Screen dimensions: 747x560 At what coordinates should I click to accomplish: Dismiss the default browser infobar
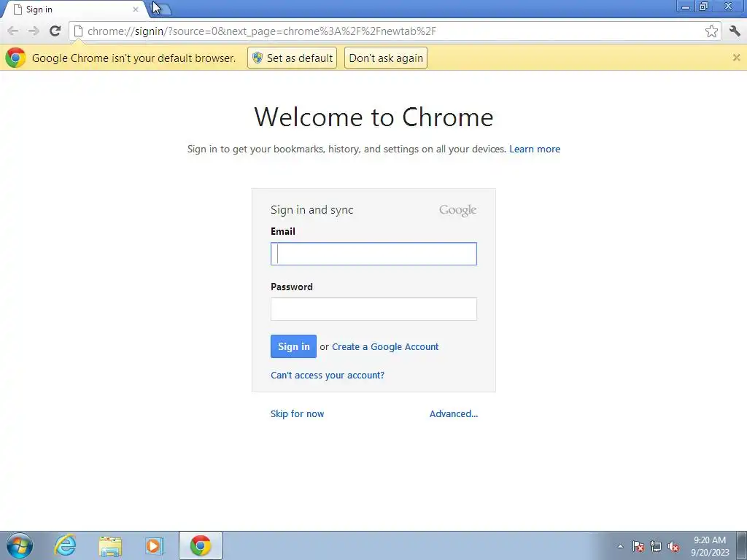coord(736,58)
